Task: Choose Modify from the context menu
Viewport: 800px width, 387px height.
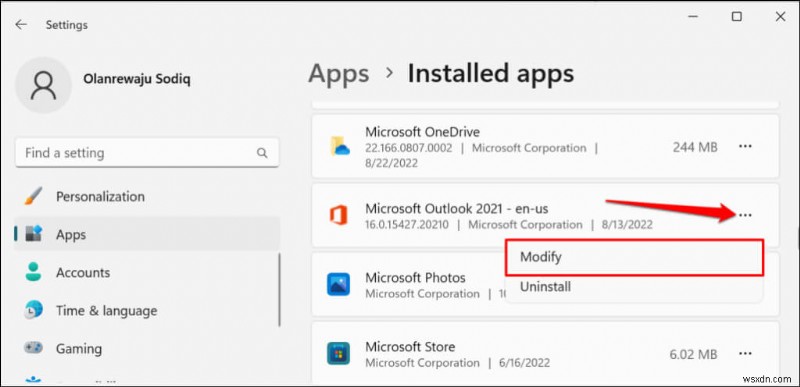Action: 634,257
